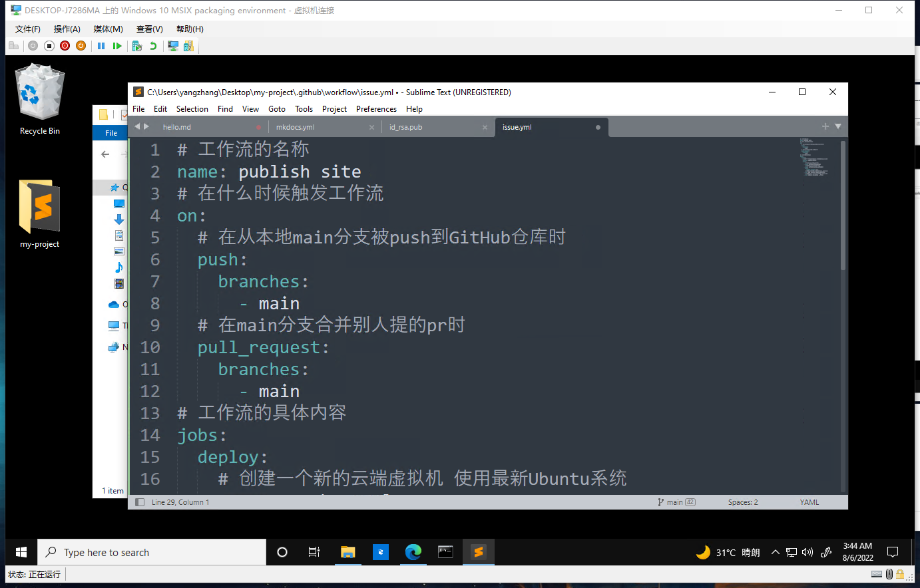The width and height of the screenshot is (920, 588).
Task: Click the main git branch indicator
Action: (675, 502)
